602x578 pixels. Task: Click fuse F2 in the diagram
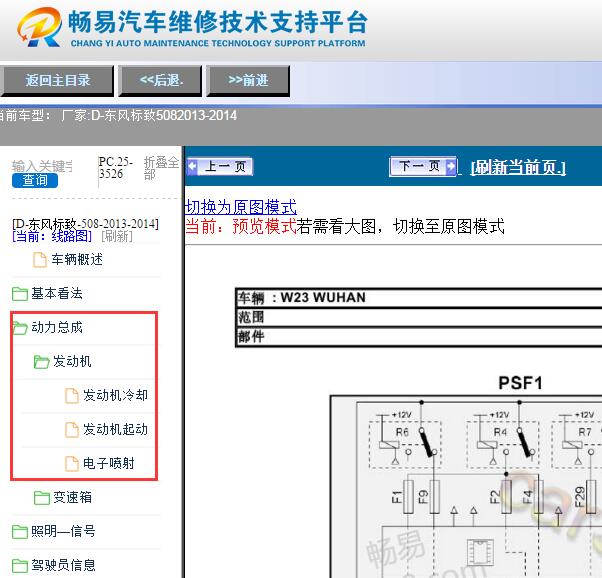[x=506, y=496]
